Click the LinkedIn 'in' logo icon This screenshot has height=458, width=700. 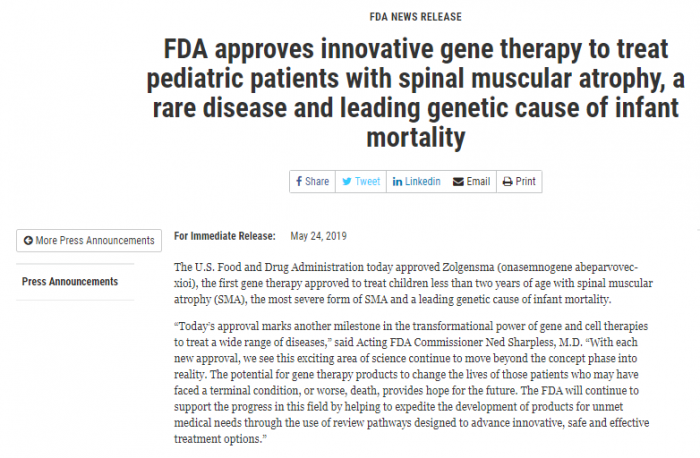point(397,182)
